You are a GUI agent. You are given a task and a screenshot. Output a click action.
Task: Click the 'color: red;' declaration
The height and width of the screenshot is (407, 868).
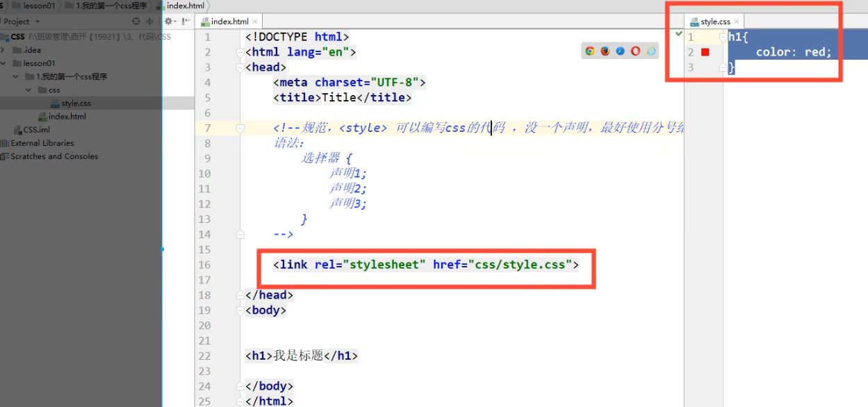click(x=794, y=52)
